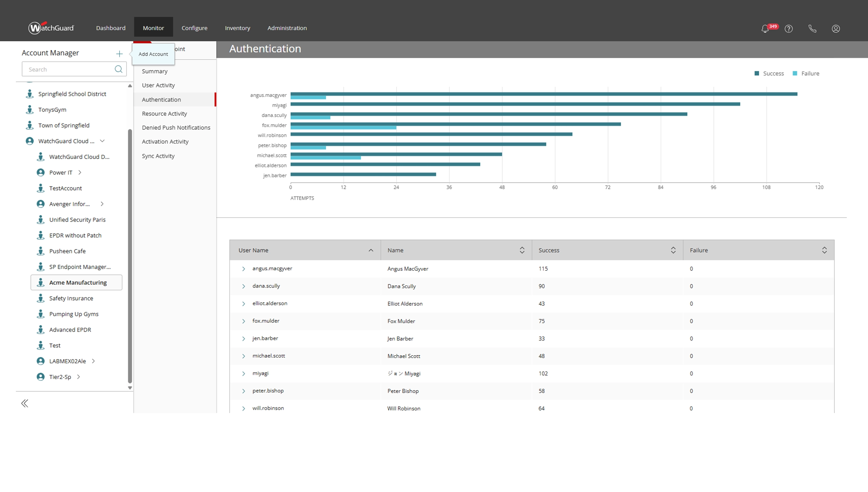Switch to Resource Activity report

[x=164, y=113]
